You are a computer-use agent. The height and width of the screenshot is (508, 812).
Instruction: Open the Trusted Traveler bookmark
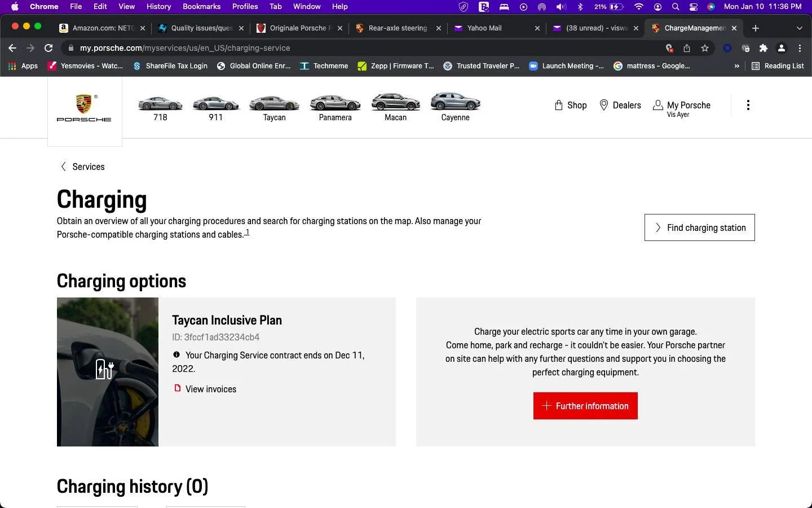(482, 65)
